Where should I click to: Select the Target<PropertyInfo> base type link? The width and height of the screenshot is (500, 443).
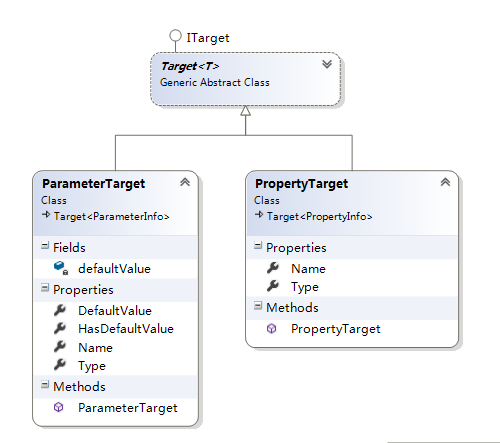pos(319,217)
